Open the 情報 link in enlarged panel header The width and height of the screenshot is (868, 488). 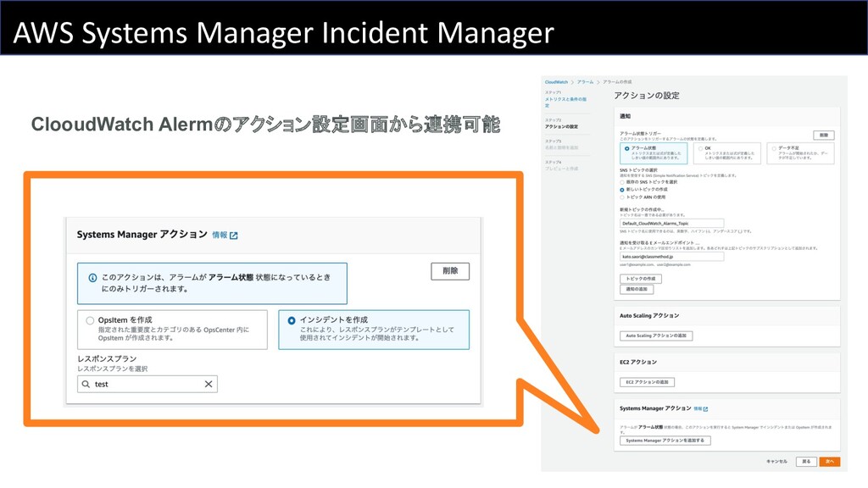(x=220, y=236)
